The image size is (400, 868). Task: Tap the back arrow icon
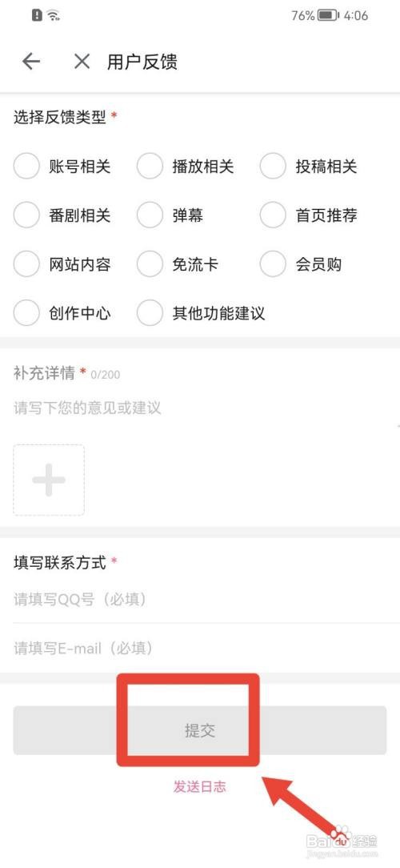pos(31,62)
